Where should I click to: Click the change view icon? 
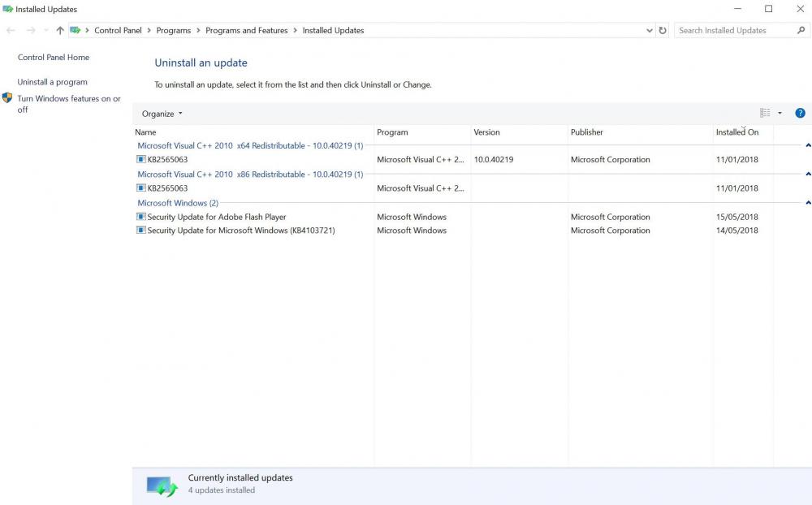(765, 113)
